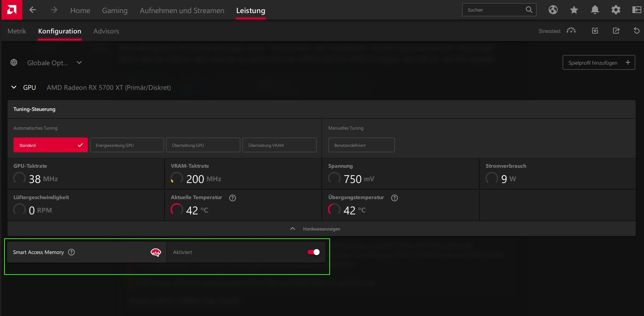Click the import profile icon
The image size is (644, 316).
pos(595,31)
